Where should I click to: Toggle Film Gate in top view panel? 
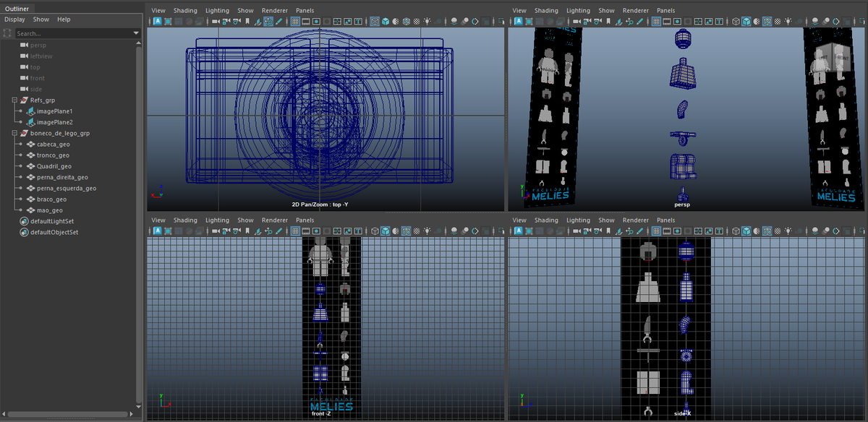[x=306, y=22]
